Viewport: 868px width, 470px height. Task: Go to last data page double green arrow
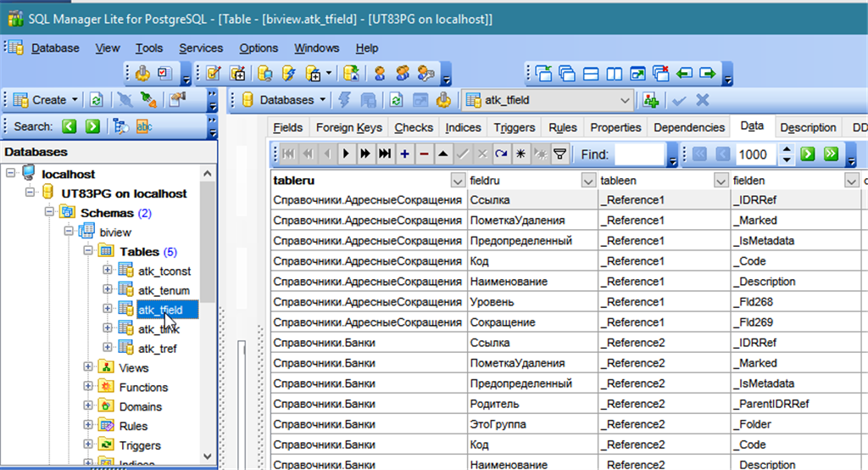(831, 154)
